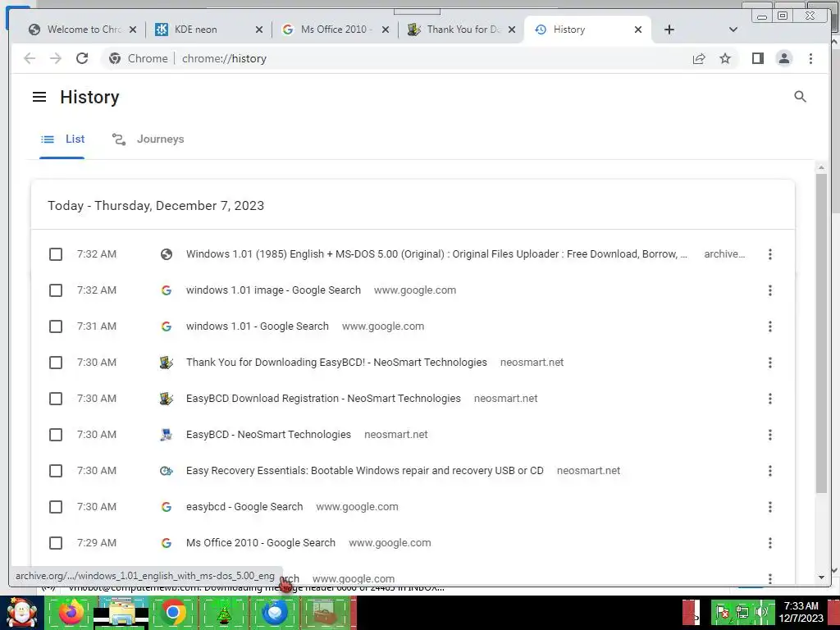This screenshot has width=840, height=630.
Task: Close the History tab
Action: pyautogui.click(x=638, y=30)
